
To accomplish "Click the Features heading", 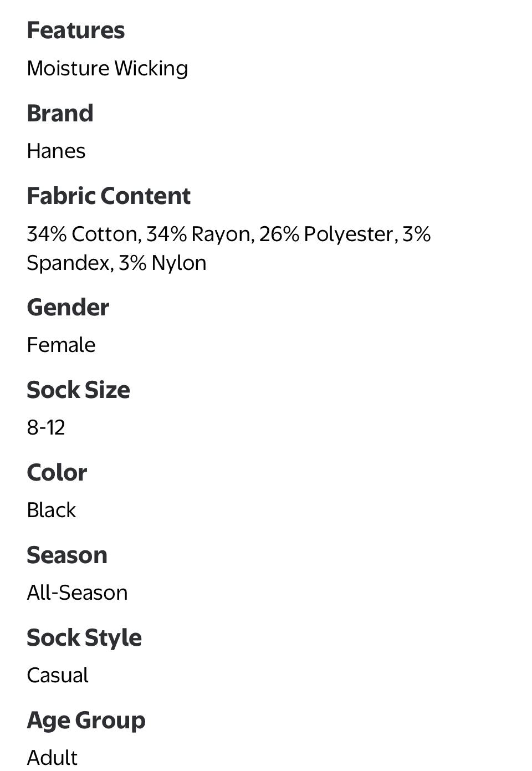I will click(x=76, y=30).
